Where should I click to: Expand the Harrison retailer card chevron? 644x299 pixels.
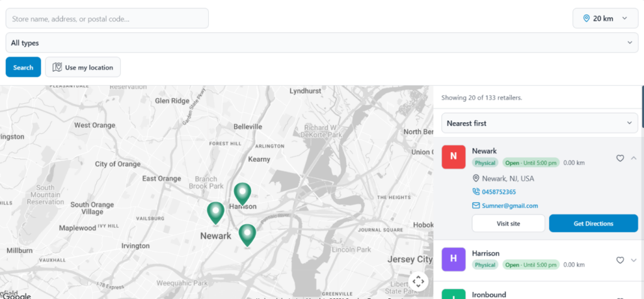[633, 260]
